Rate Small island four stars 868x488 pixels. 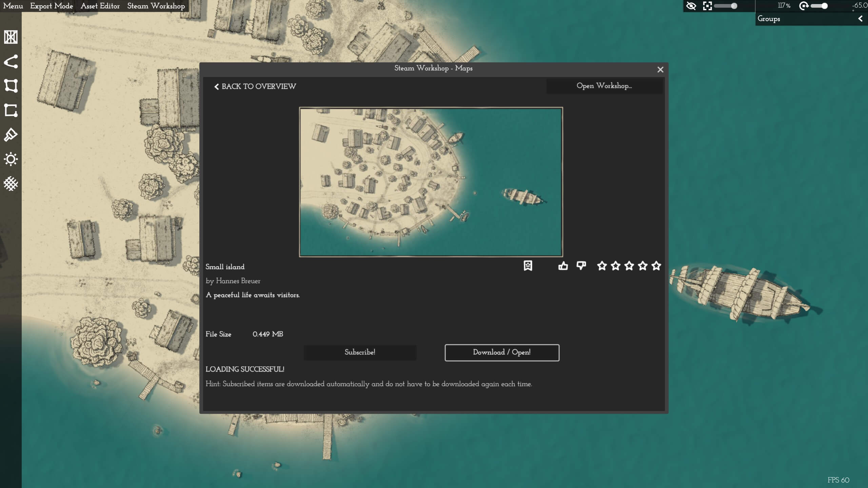(x=643, y=266)
